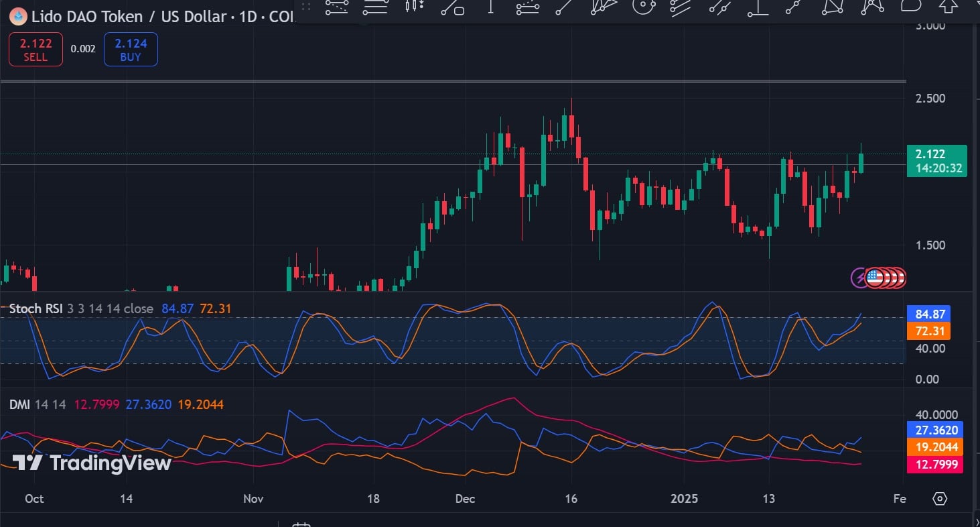Select the candlestick bars pattern tool

coord(415,6)
